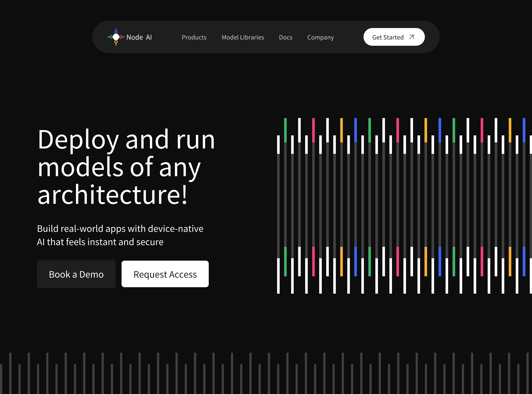Click the pink node on logo's right side
Image resolution: width=532 pixels, height=394 pixels.
pos(121,37)
